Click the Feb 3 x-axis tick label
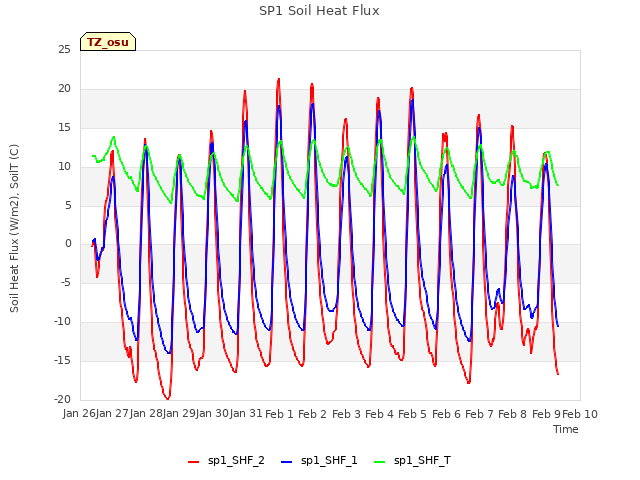Screen dimensions: 640x480 [346, 414]
